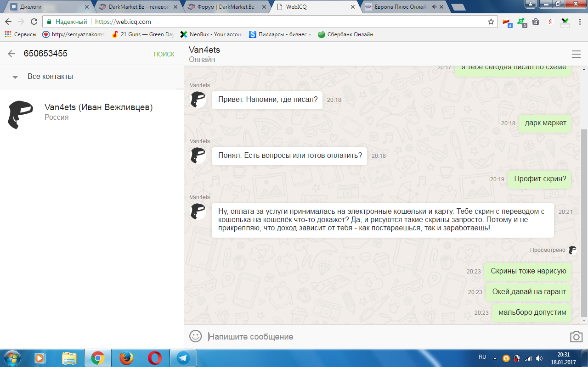Click the extension icon with blue badge 4
Image resolution: width=588 pixels, height=390 pixels.
pos(507,22)
